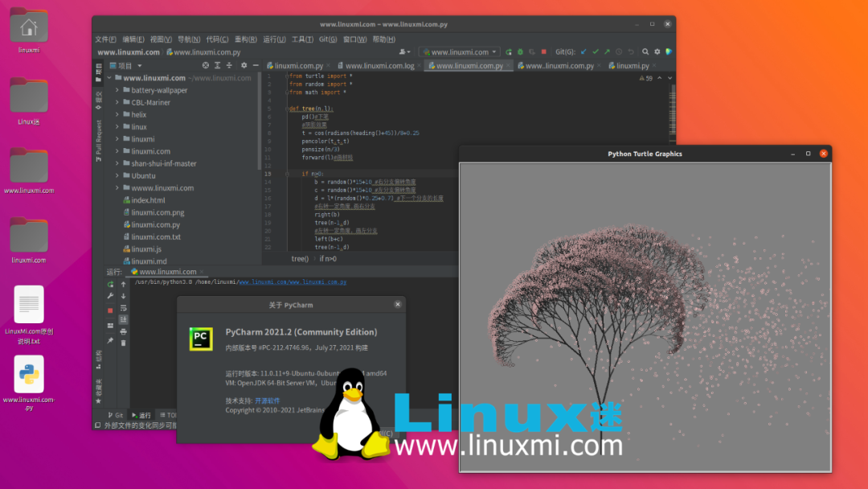This screenshot has height=489, width=868.
Task: Open LinuxMi.com原创说明.txt desktop file
Action: [x=29, y=314]
